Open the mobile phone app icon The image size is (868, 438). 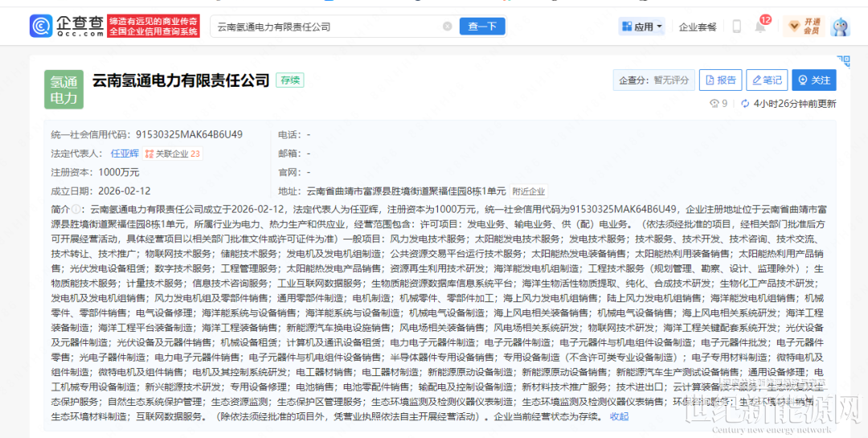[x=736, y=27]
